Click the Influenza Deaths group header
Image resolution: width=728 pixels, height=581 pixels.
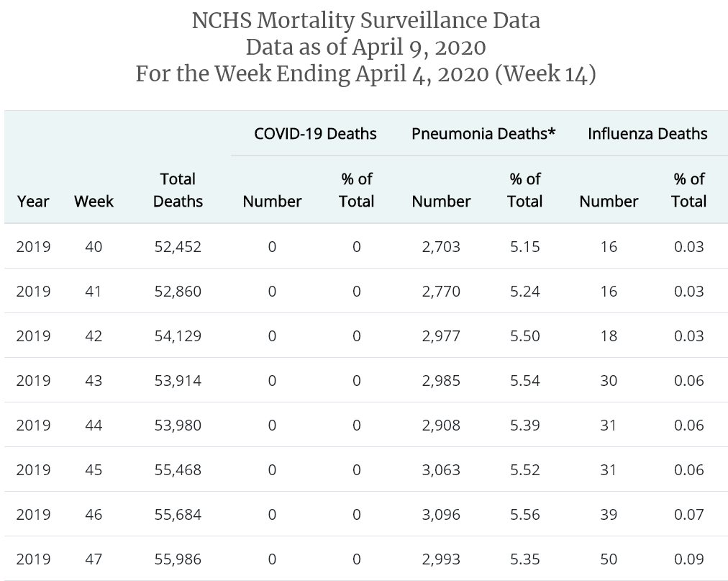(647, 133)
